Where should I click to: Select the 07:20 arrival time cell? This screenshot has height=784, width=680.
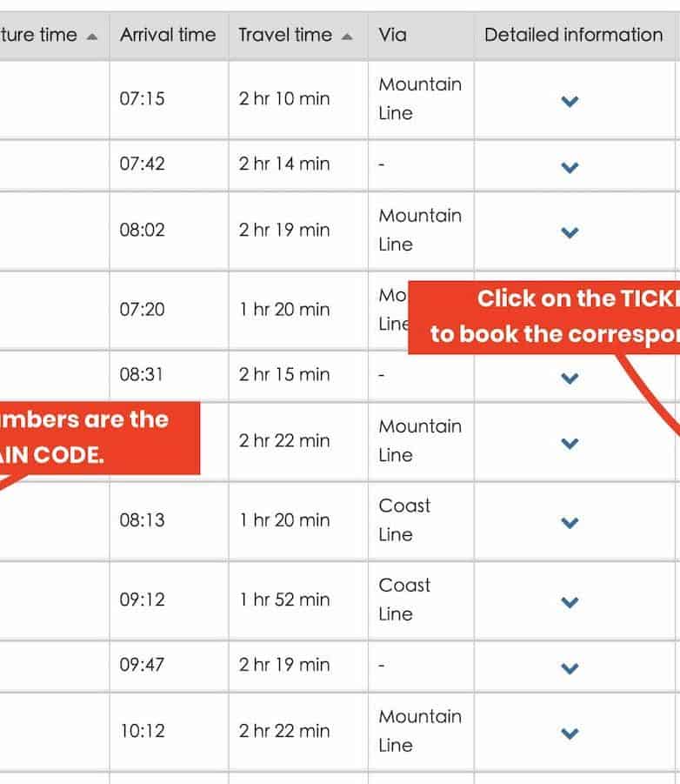[x=142, y=309]
